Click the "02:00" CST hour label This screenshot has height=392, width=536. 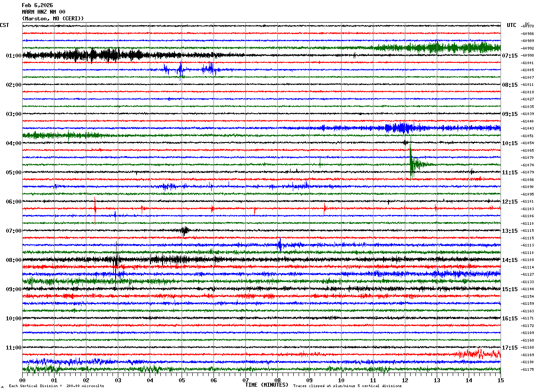[x=14, y=85]
